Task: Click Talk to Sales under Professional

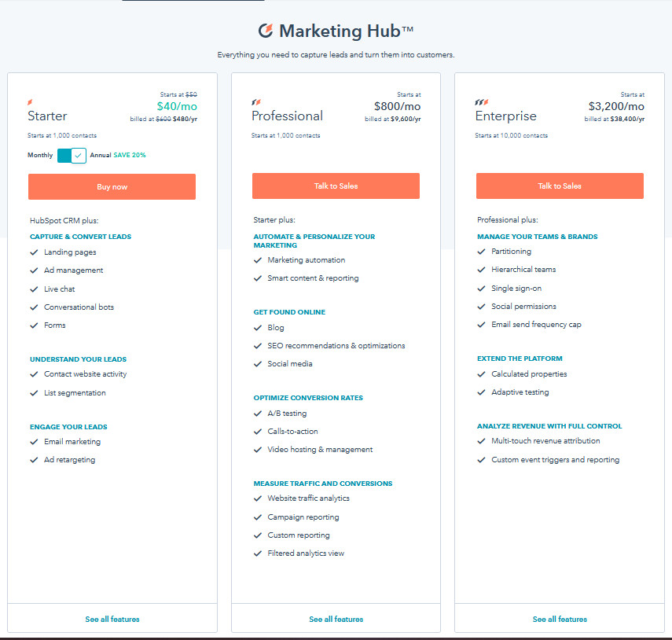Action: [336, 186]
